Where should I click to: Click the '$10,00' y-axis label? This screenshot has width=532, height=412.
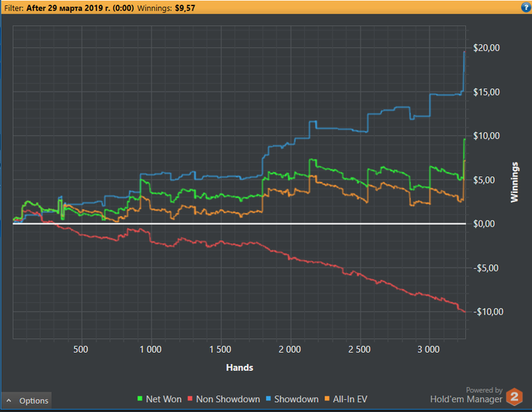[x=486, y=136]
